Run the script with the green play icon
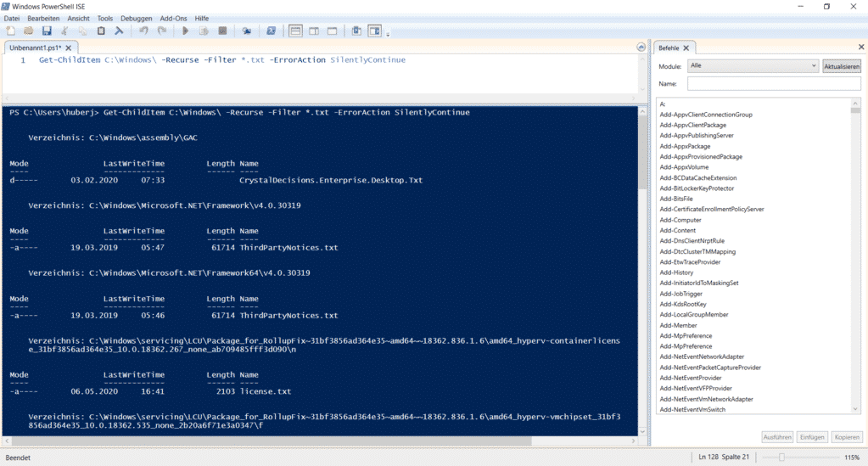The width and height of the screenshot is (868, 466). tap(186, 31)
